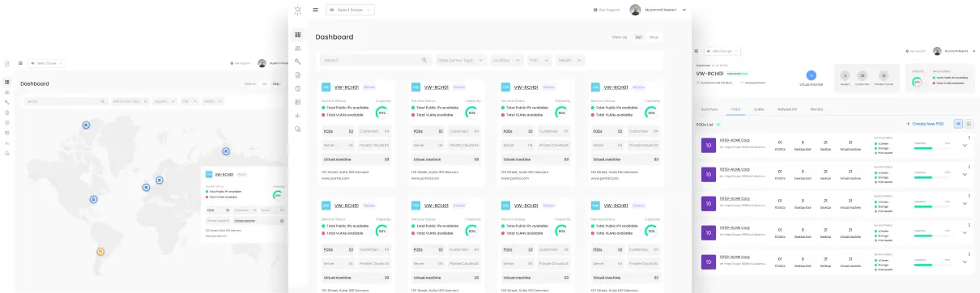Open Health filter in left map window
This screenshot has width=980, height=293.
(212, 101)
